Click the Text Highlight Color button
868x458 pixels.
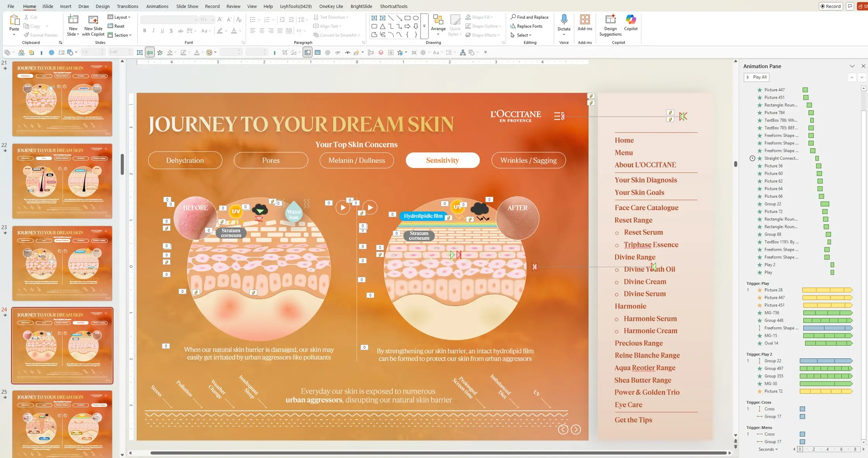[220, 31]
